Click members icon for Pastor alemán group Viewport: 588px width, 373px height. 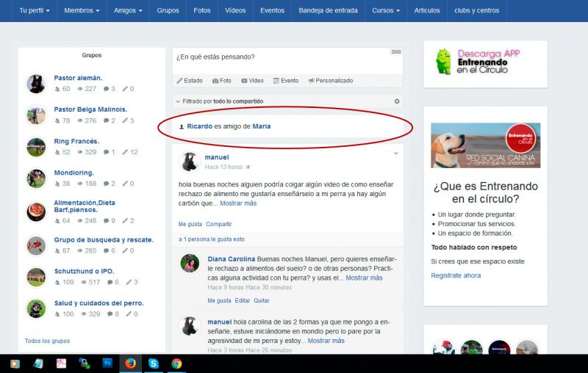click(57, 89)
